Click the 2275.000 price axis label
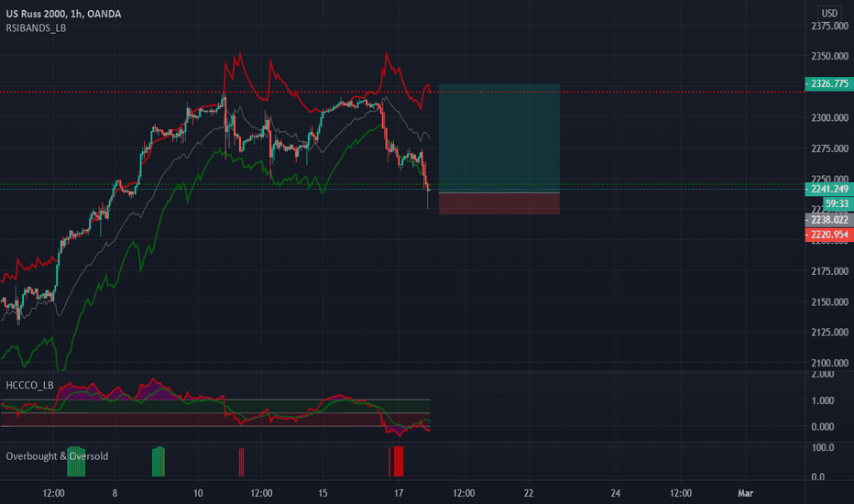Screen dimensions: 854x504 pyautogui.click(x=829, y=148)
